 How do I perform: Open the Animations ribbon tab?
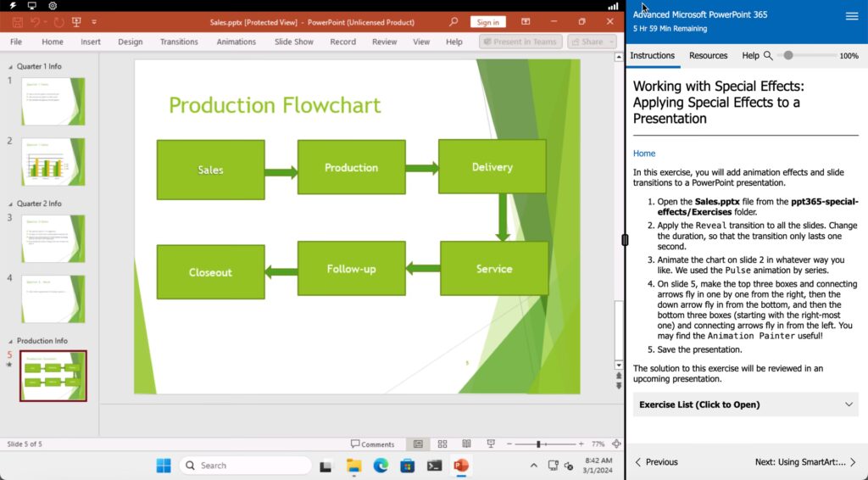(x=236, y=42)
